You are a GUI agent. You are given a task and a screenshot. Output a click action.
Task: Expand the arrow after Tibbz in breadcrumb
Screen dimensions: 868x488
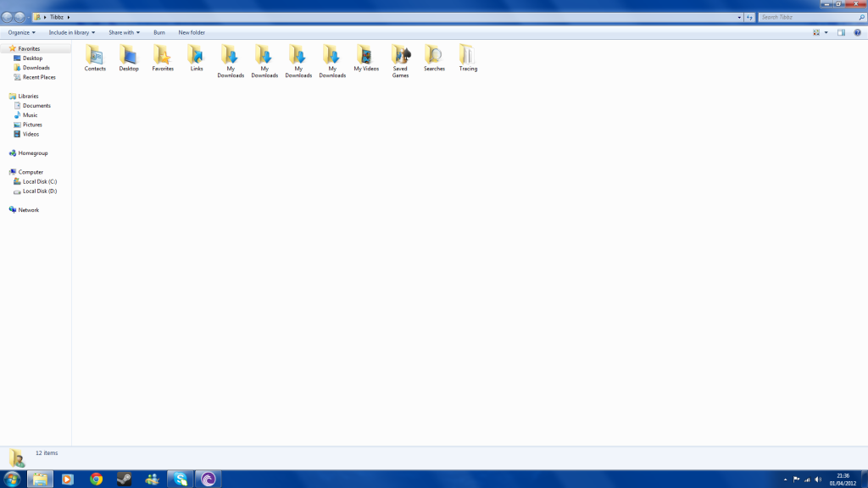click(69, 17)
